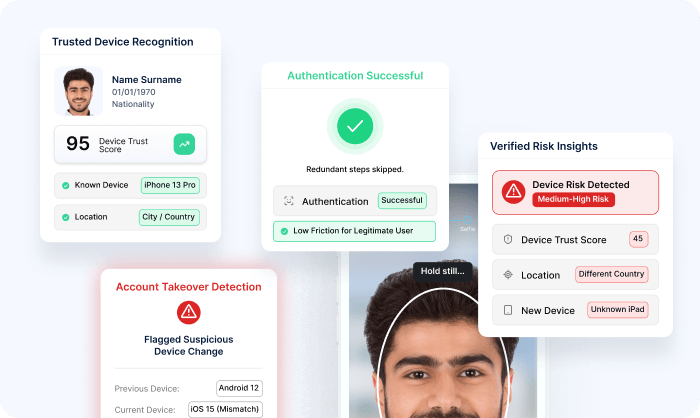Click the iPhone 13 Pro tag
700x418 pixels.
coord(170,185)
